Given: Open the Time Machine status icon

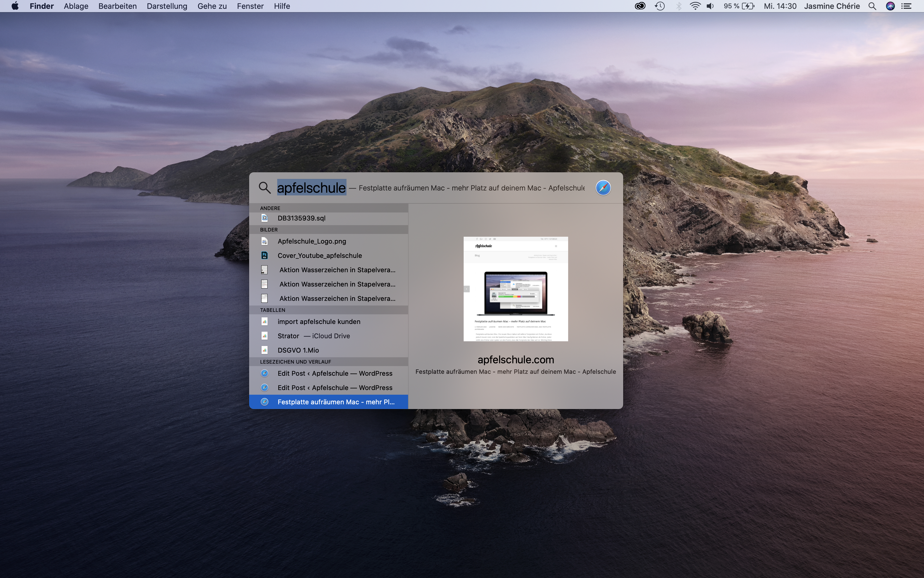Looking at the screenshot, I should 659,6.
